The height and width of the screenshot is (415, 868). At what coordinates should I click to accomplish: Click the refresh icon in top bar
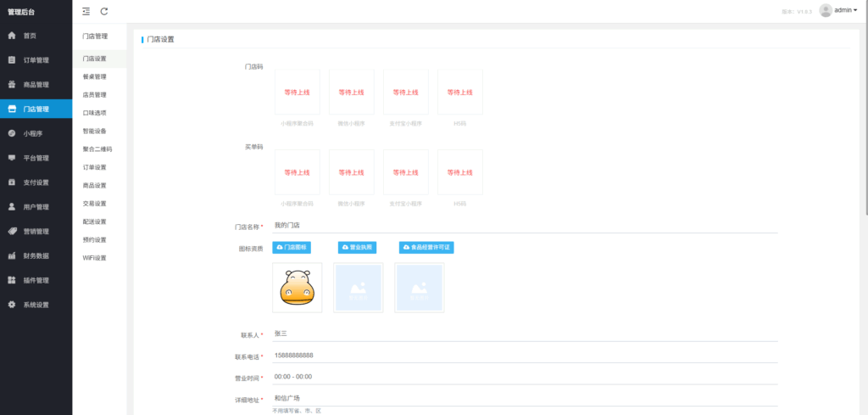[104, 11]
